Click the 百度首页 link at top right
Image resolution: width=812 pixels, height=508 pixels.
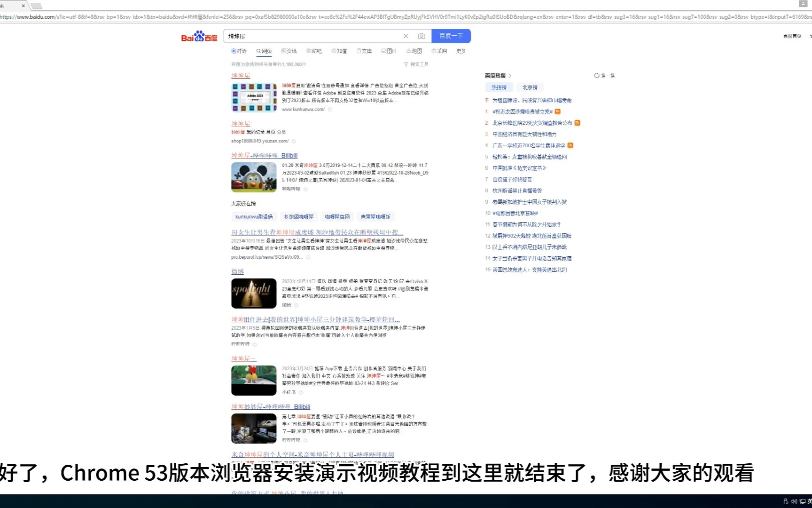tap(792, 36)
